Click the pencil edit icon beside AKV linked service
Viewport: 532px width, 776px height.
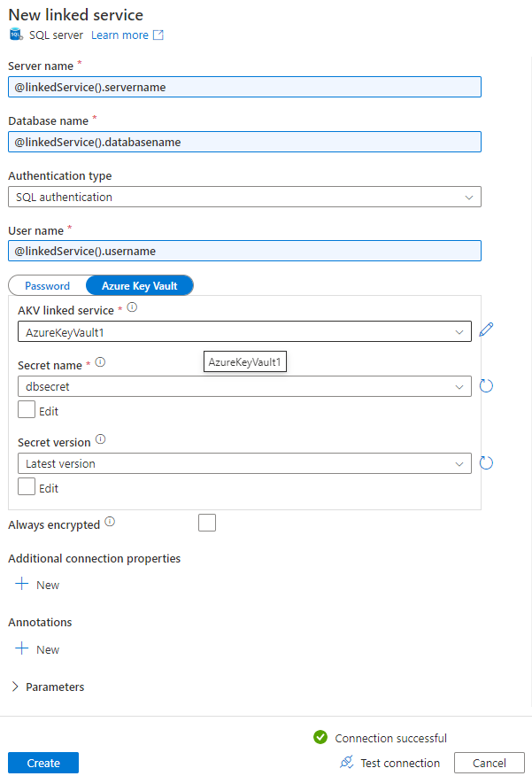(485, 329)
